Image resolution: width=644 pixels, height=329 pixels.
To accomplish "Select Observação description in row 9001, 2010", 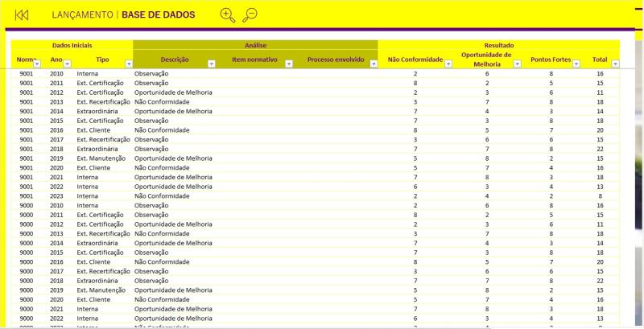I will pyautogui.click(x=151, y=74).
